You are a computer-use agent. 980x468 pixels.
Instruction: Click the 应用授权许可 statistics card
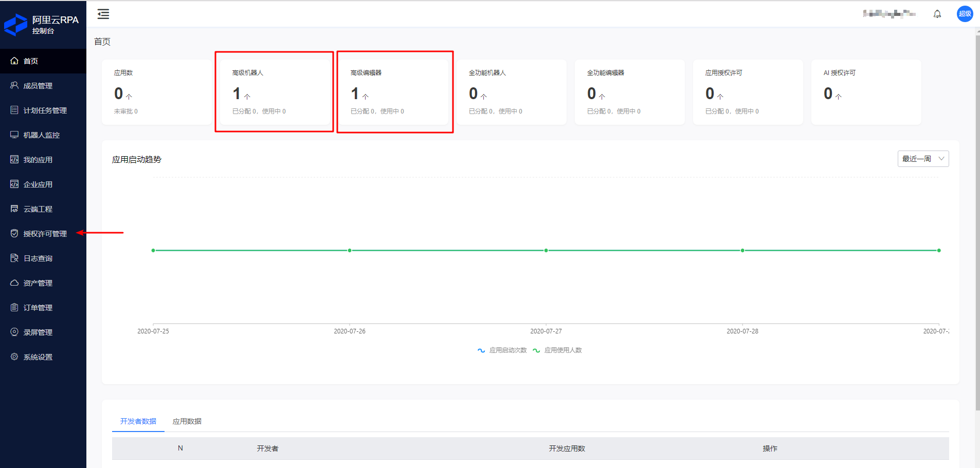tap(748, 92)
